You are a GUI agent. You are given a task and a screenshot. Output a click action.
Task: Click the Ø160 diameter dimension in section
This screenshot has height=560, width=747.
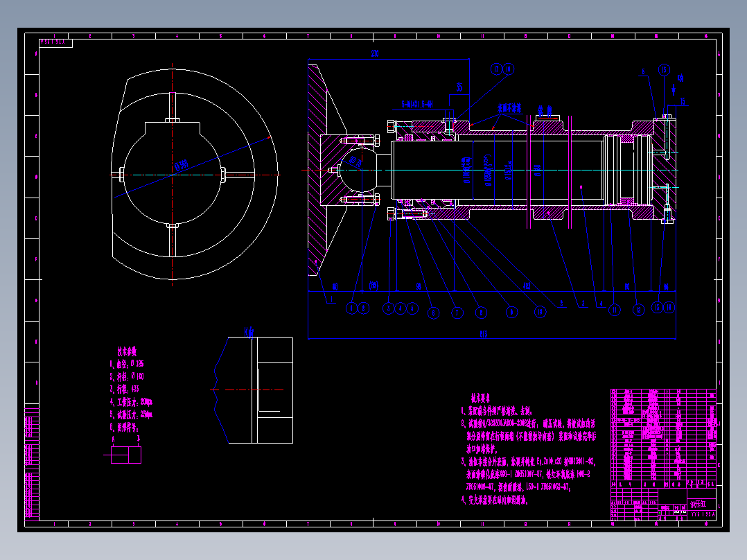538,170
